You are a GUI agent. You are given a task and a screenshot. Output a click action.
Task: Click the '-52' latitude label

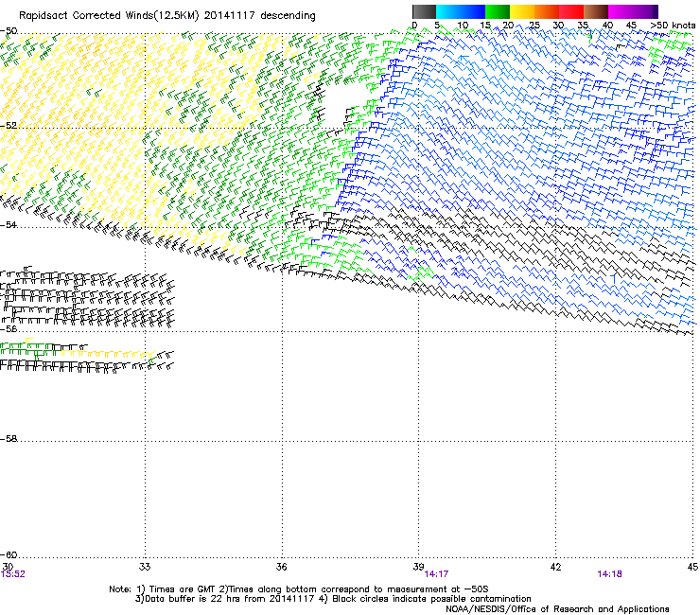coord(9,126)
